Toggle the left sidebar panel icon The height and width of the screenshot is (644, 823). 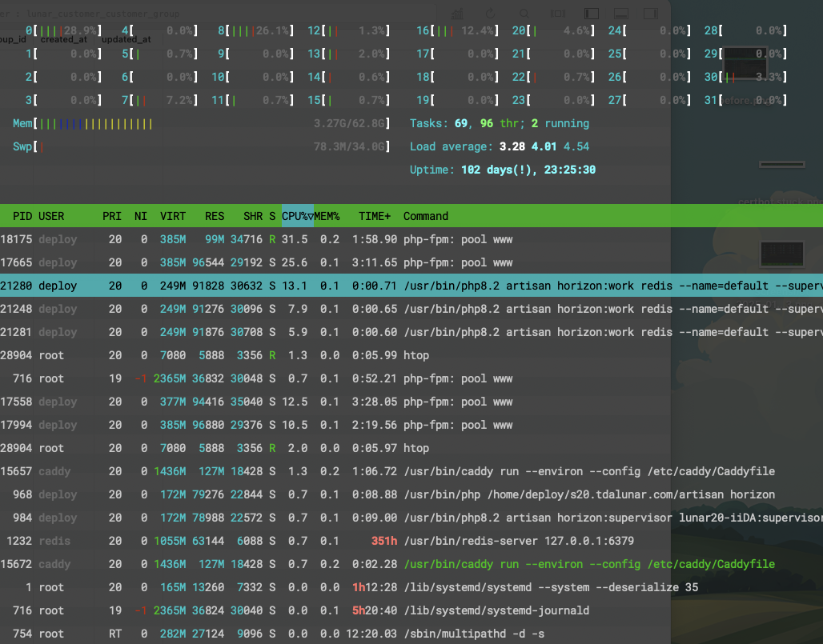(592, 14)
